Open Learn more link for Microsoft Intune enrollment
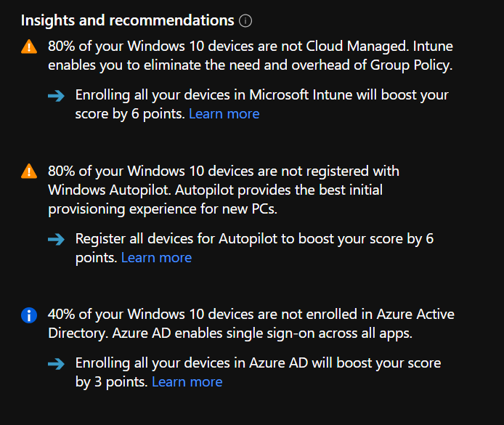504x425 pixels. click(x=224, y=114)
